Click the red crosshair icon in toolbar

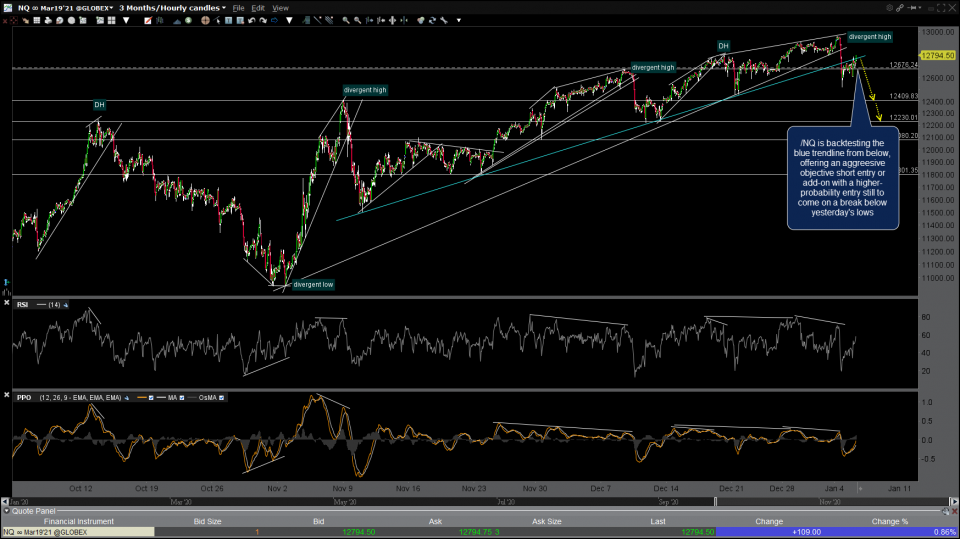13,20
